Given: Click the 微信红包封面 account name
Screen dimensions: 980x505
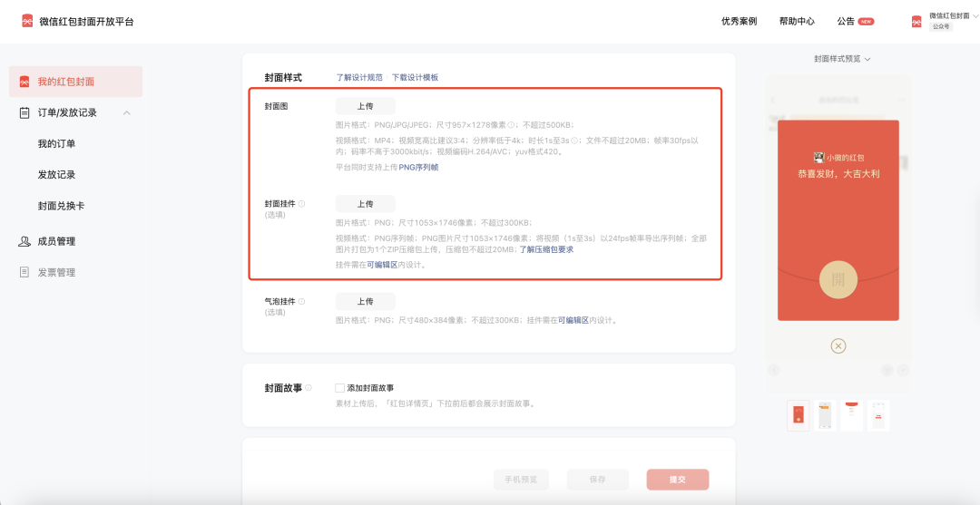Looking at the screenshot, I should pos(949,15).
